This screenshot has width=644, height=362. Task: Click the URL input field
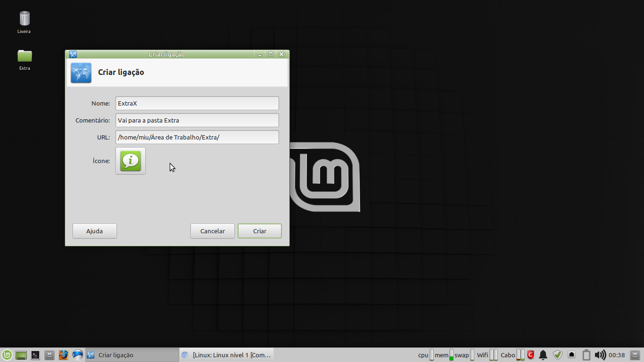(x=197, y=137)
